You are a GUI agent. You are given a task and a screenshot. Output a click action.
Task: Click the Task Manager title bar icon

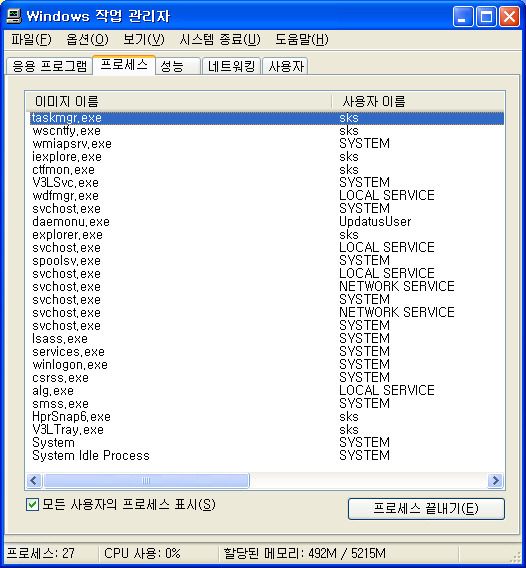(14, 16)
